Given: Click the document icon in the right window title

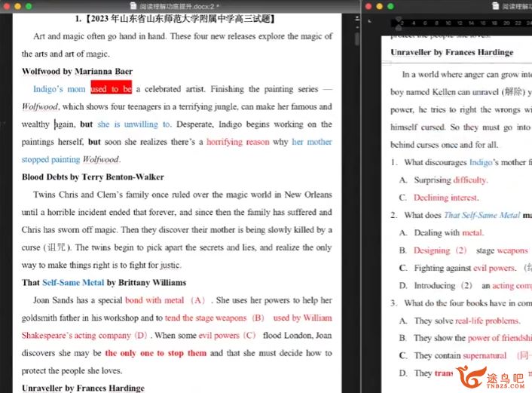Looking at the screenshot, I should [x=496, y=6].
